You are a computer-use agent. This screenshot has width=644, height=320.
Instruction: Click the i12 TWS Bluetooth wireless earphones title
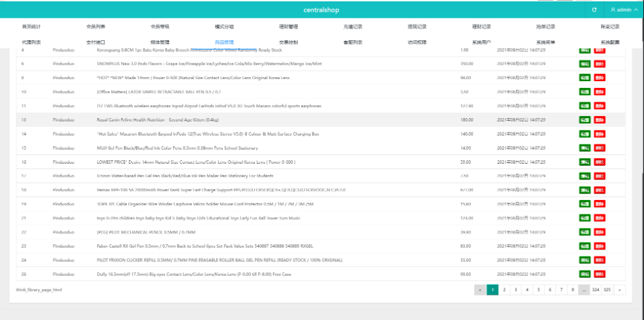click(209, 106)
